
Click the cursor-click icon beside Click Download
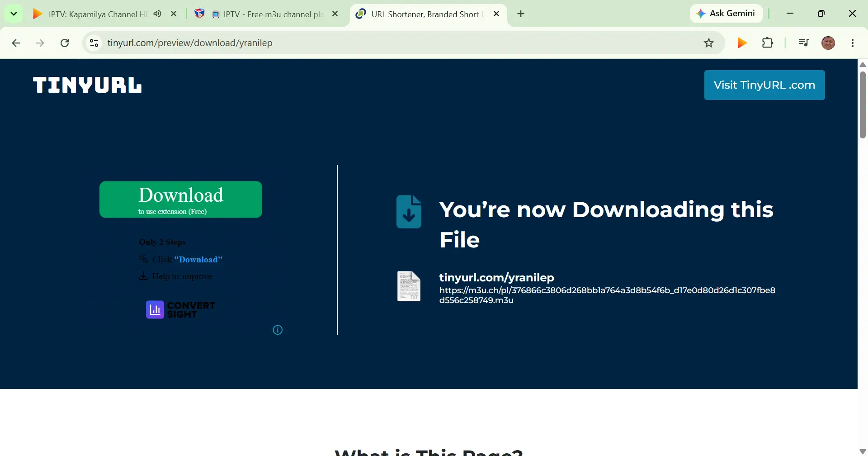(143, 259)
